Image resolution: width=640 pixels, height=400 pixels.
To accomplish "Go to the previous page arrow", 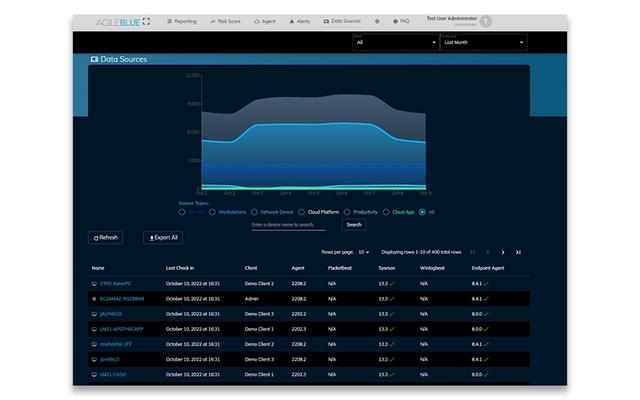I will click(x=487, y=252).
